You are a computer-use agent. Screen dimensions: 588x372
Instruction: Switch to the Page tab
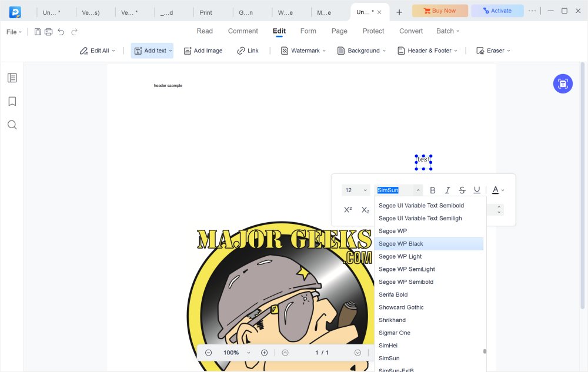click(x=339, y=31)
